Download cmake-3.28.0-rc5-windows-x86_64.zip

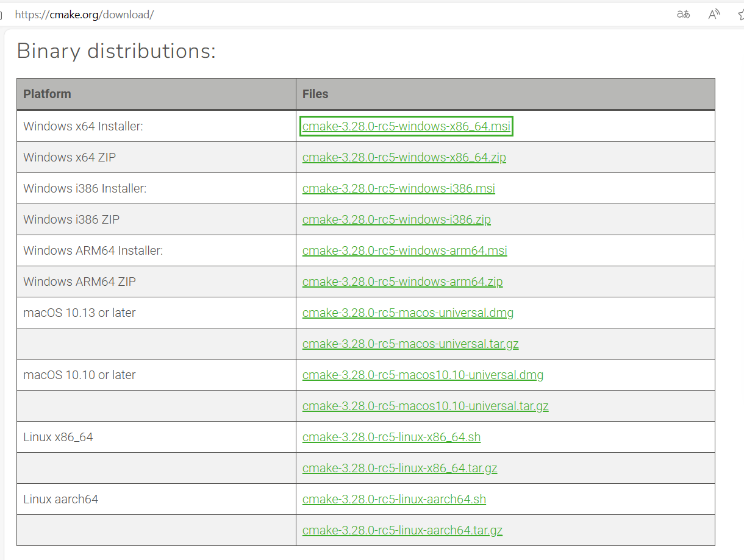pos(404,157)
